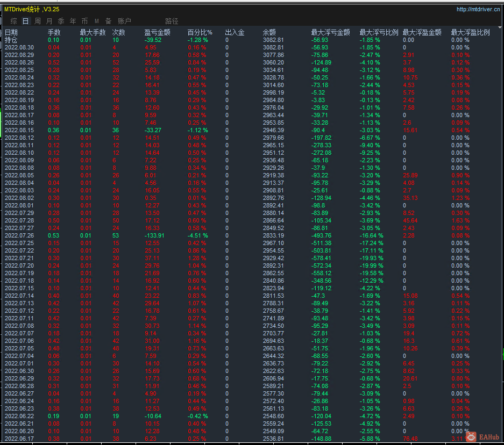504x445 pixels.
Task: Select the 年 yearly tab
Action: [x=73, y=21]
